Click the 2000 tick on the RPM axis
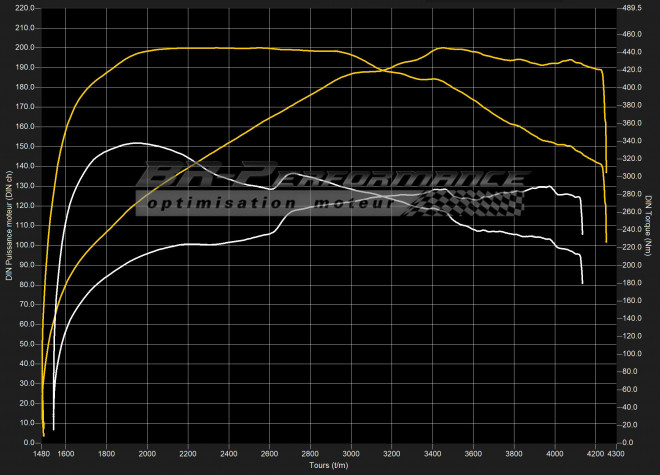 147,454
